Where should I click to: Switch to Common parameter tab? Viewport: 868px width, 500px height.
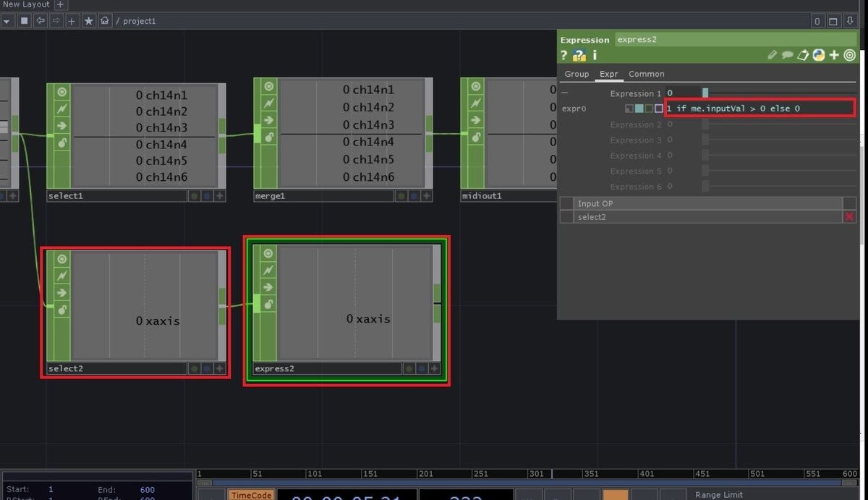(x=646, y=74)
